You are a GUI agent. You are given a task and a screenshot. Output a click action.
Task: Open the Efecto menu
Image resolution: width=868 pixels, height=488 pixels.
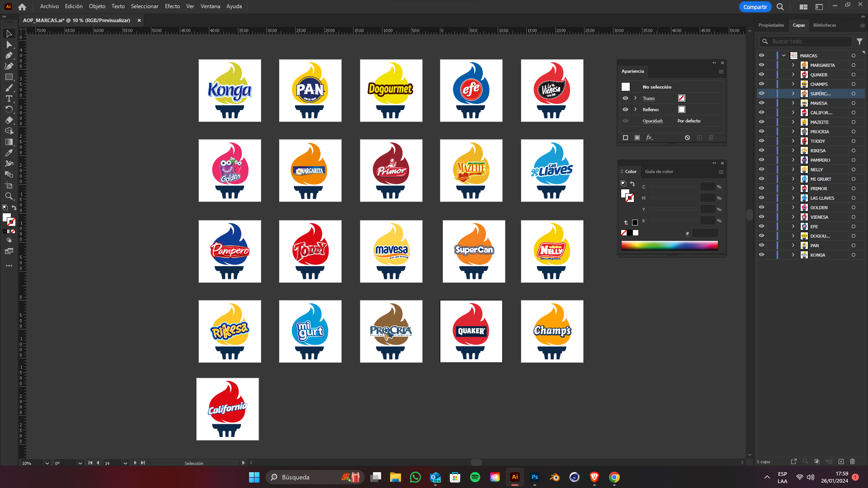172,6
